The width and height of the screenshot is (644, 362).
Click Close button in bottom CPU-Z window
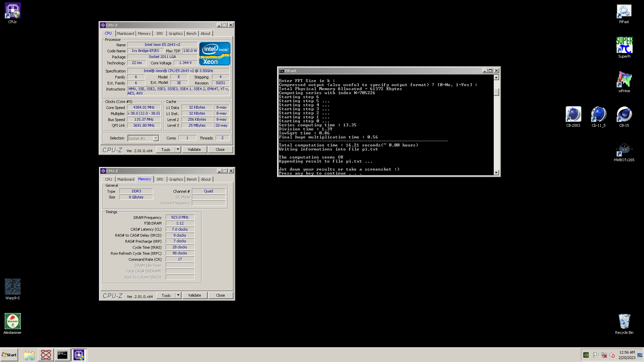(x=220, y=295)
